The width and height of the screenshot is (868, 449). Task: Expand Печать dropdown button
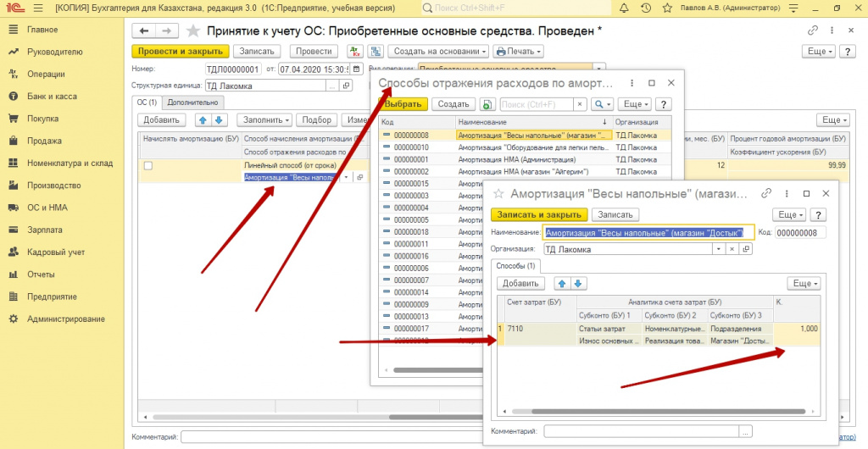(x=518, y=52)
